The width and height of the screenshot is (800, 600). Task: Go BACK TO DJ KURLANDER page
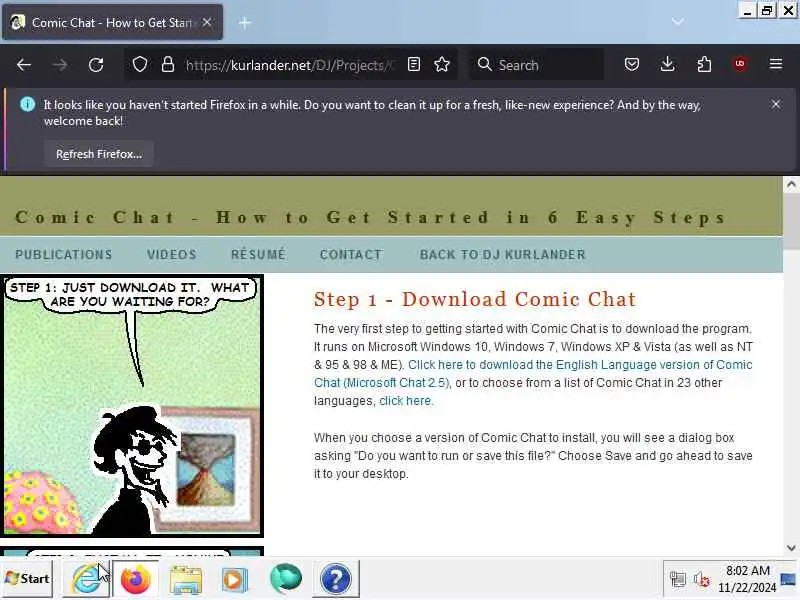pyautogui.click(x=503, y=255)
